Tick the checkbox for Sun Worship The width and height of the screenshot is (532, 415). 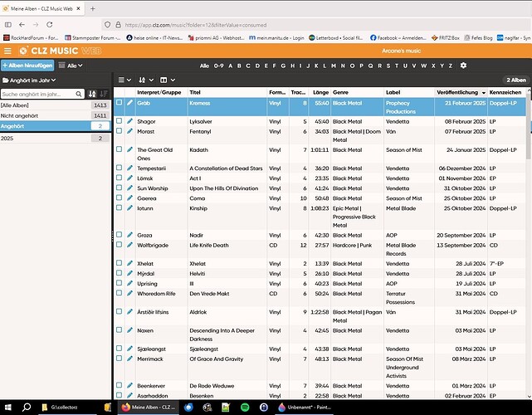point(119,188)
